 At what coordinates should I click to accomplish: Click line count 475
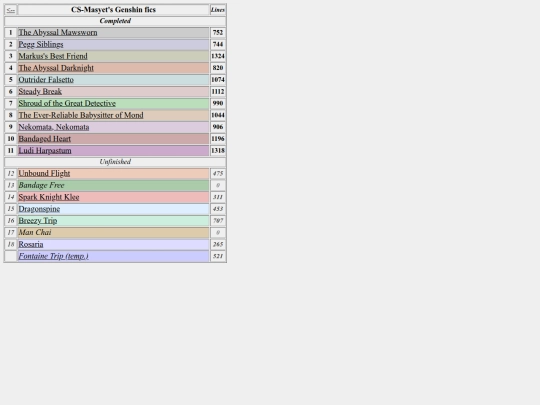click(x=218, y=173)
